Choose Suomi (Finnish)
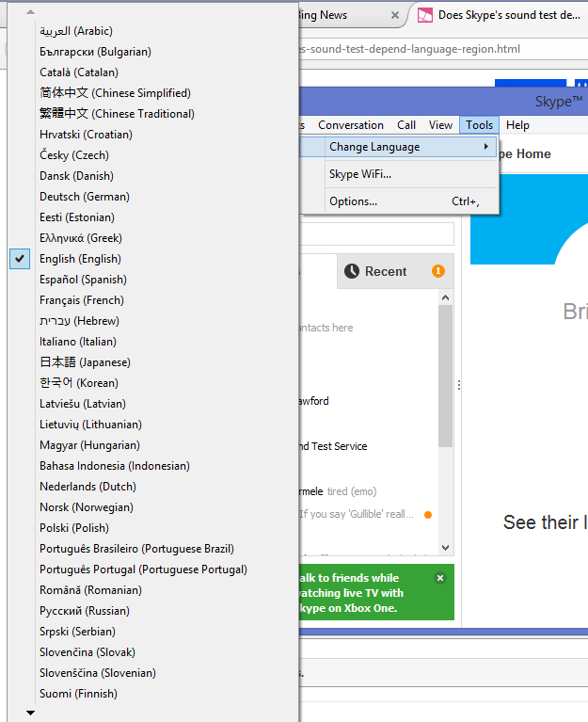 78,694
